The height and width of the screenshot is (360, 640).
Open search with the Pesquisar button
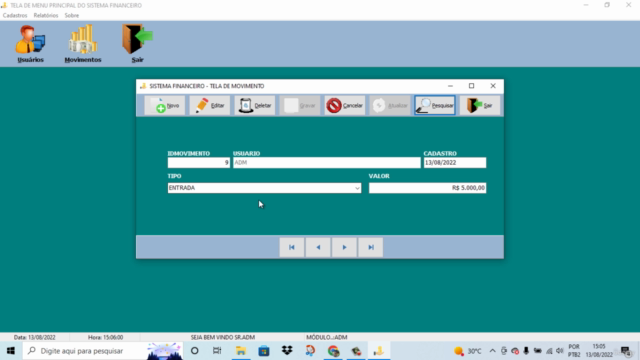coord(435,105)
